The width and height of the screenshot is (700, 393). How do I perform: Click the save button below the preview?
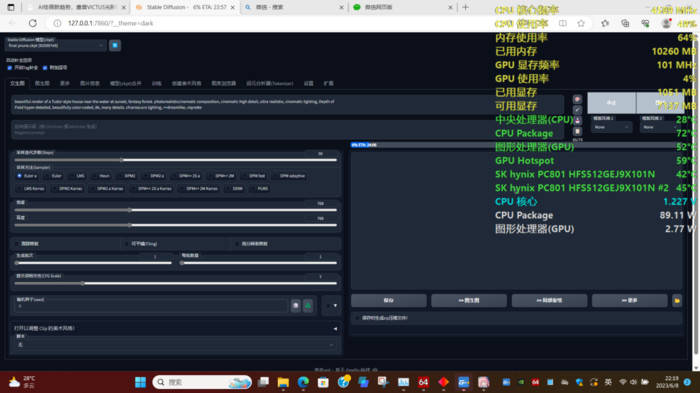pos(389,301)
